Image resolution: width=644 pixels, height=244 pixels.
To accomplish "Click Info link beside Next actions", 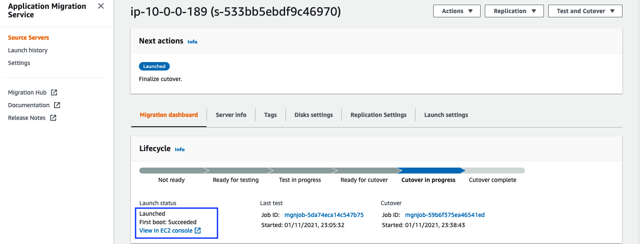I will point(193,42).
